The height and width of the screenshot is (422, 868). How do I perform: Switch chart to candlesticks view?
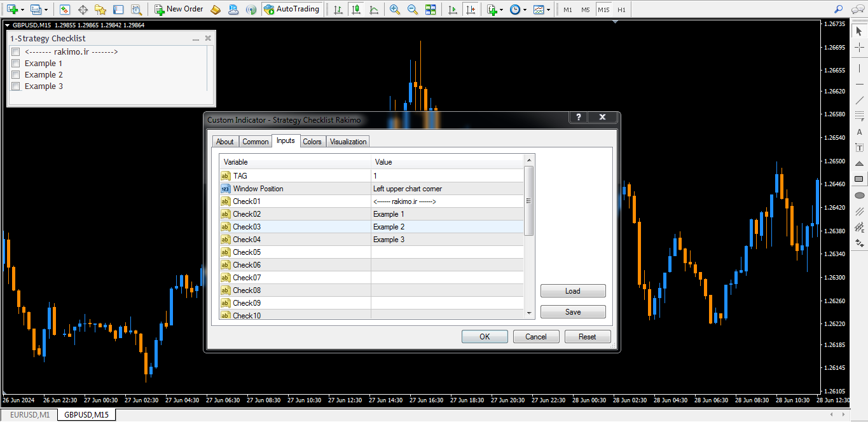pos(355,10)
